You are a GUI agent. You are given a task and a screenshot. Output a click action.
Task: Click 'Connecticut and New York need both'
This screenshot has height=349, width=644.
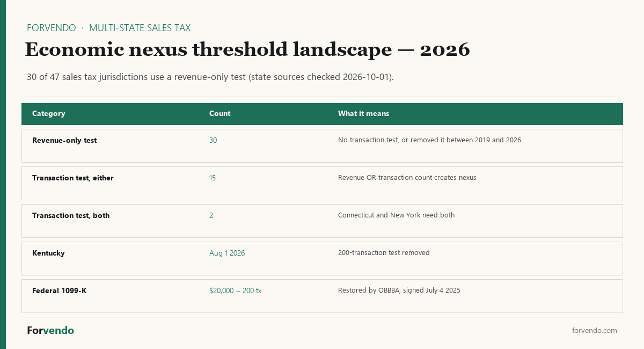click(x=396, y=215)
